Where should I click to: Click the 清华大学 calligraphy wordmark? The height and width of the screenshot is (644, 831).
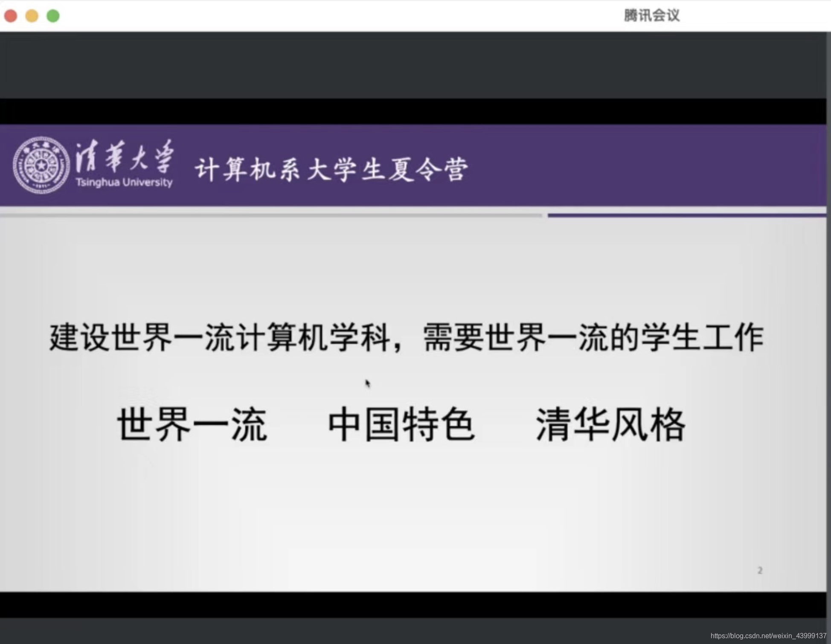coord(125,157)
